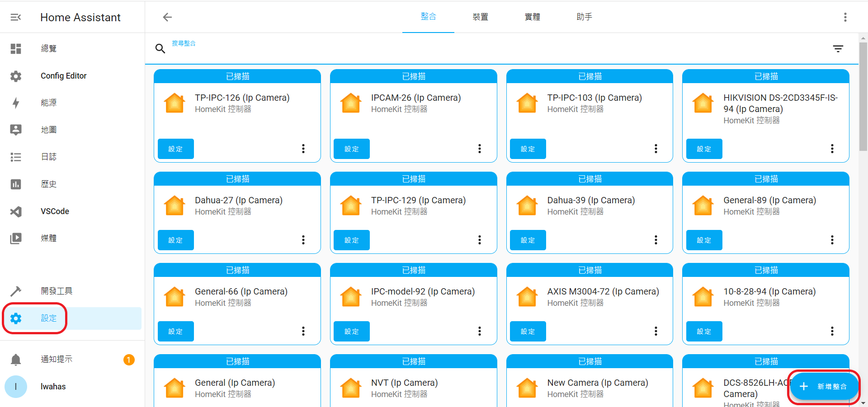The width and height of the screenshot is (868, 407).
Task: Switch to the 裝置 tab
Action: 480,17
